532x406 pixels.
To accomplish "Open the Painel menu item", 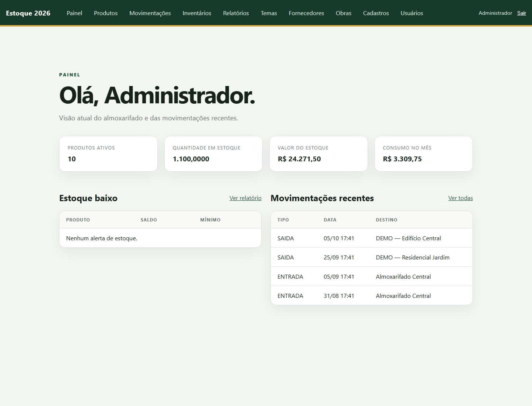I will 74,13.
